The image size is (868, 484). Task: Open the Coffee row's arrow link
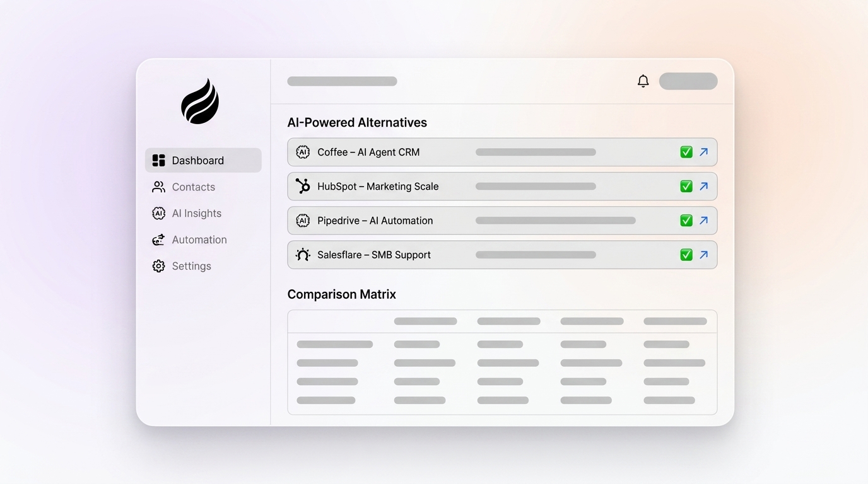point(704,153)
